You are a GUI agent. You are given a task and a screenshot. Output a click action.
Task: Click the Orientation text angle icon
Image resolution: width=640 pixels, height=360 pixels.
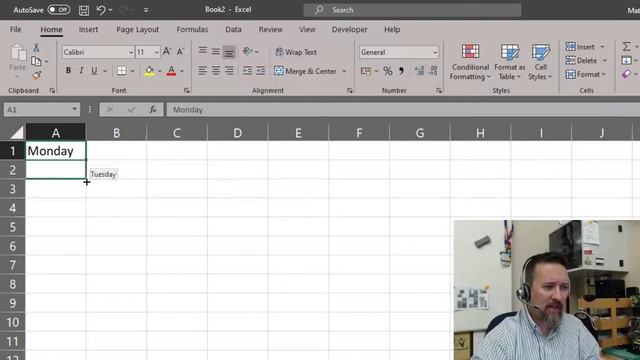[x=247, y=51]
